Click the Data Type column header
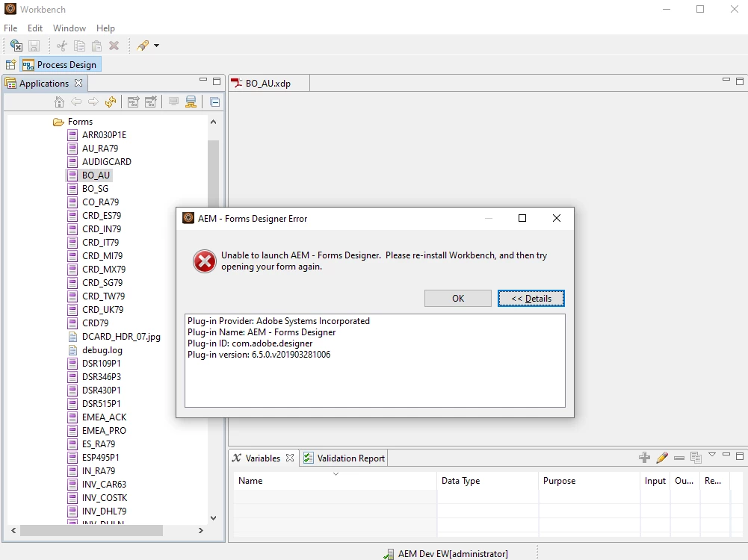 487,481
